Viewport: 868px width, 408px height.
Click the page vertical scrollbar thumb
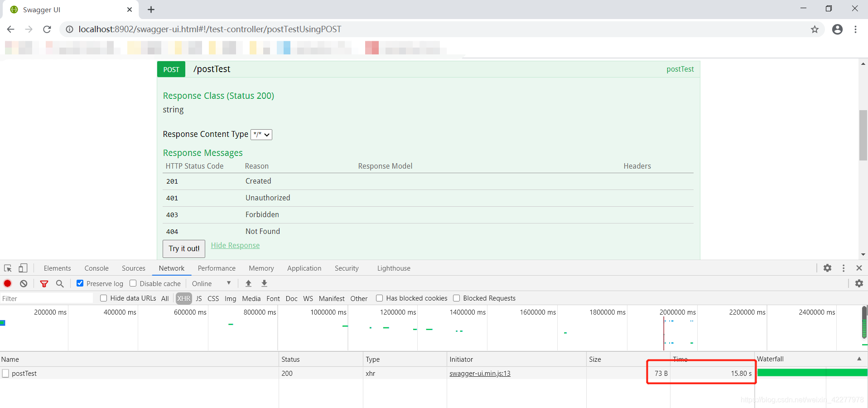(863, 135)
